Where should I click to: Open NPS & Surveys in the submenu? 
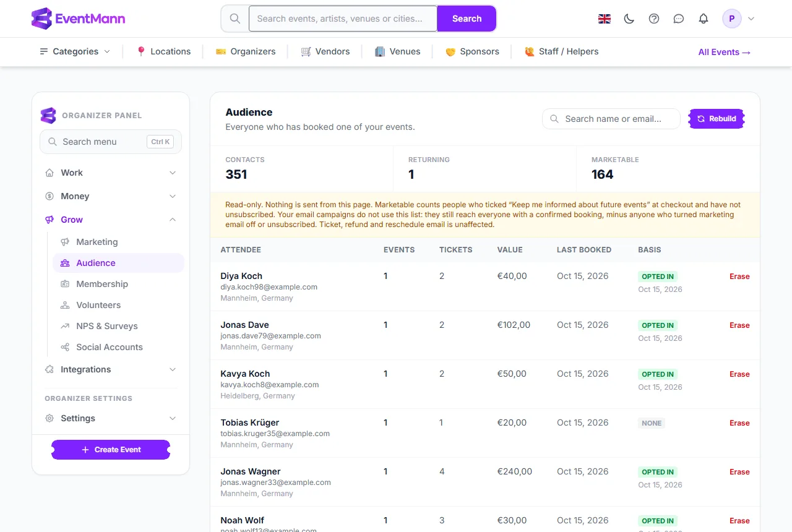pos(118,326)
